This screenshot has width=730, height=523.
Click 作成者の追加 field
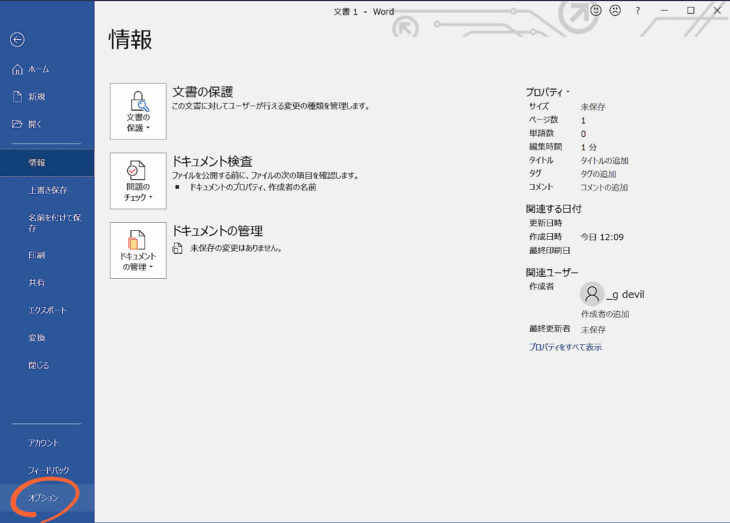(605, 314)
